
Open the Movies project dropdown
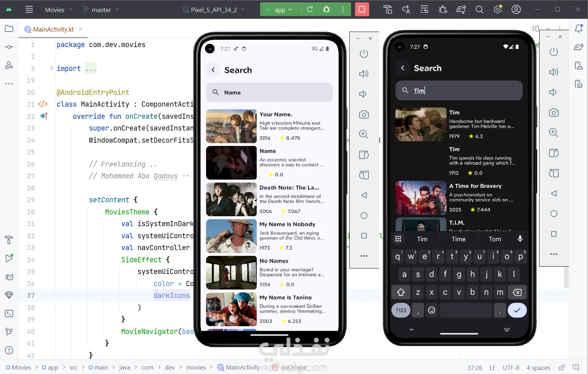coord(59,10)
